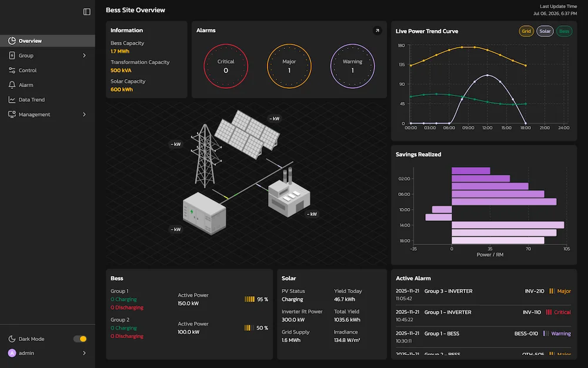The image size is (588, 368).
Task: Collapse the sidebar panel icon
Action: click(x=86, y=12)
